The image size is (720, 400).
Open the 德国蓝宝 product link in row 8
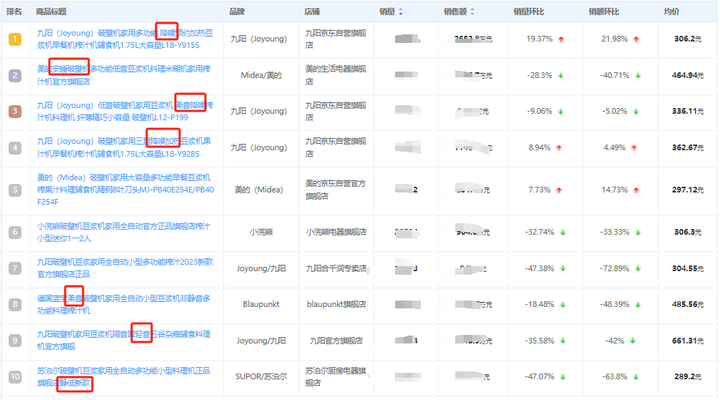[x=124, y=304]
